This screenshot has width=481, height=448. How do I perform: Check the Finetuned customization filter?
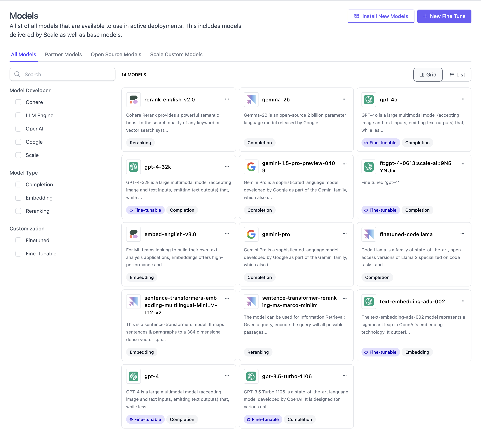pyautogui.click(x=18, y=240)
